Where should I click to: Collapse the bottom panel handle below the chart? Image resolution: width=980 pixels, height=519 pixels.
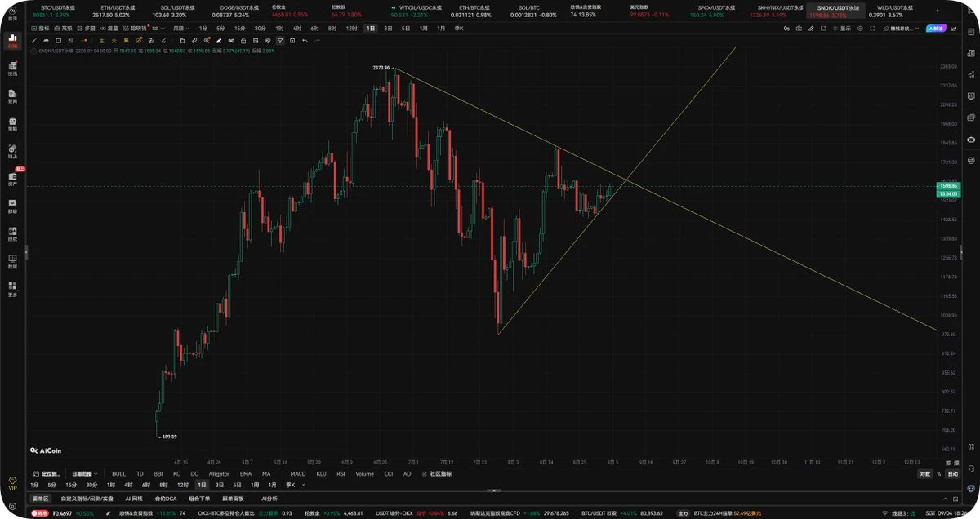[x=493, y=490]
